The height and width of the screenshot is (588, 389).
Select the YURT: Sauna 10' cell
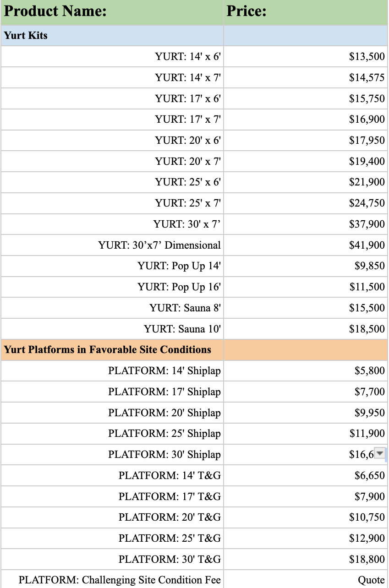[x=112, y=329]
